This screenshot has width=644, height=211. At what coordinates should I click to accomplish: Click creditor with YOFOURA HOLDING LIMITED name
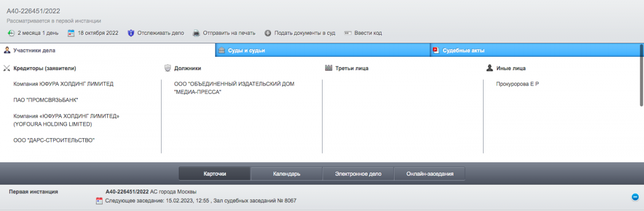point(67,120)
